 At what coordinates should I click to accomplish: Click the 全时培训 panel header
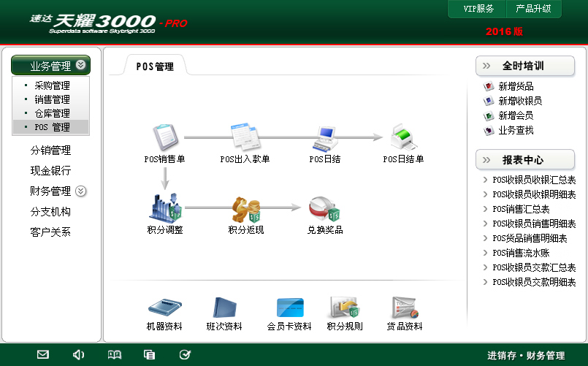point(525,66)
